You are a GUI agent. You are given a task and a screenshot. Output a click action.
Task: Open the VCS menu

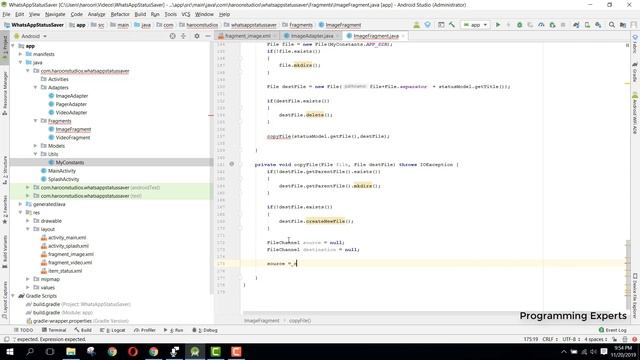click(x=186, y=14)
